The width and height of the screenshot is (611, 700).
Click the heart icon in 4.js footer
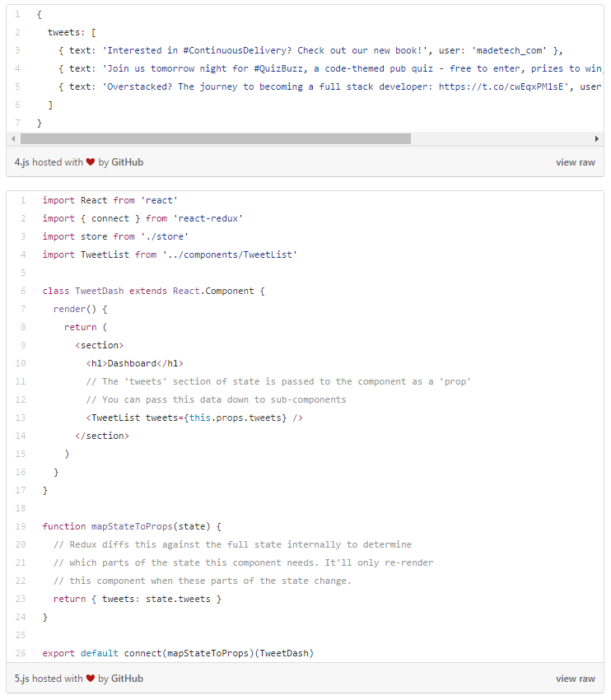click(x=91, y=162)
